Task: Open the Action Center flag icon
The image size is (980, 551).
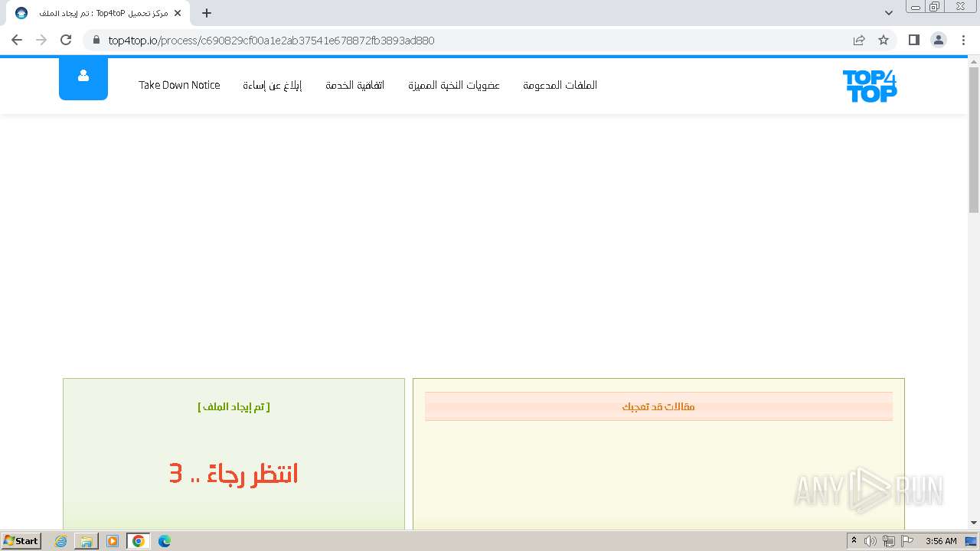Action: click(x=907, y=541)
